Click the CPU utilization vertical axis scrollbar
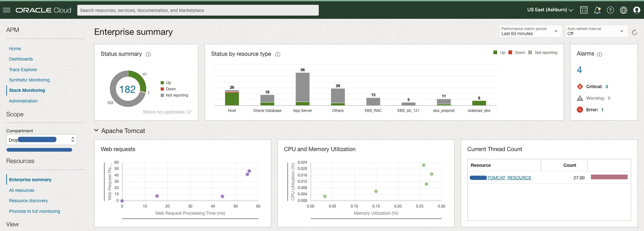 287,181
